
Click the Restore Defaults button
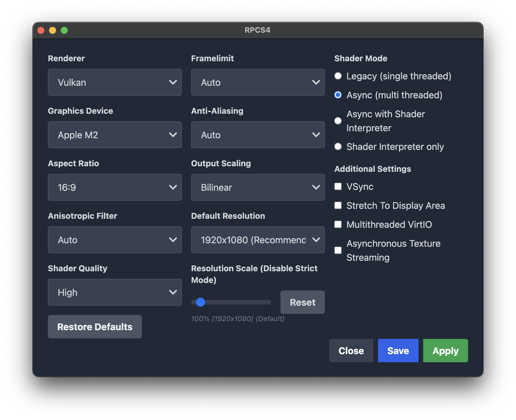[95, 327]
